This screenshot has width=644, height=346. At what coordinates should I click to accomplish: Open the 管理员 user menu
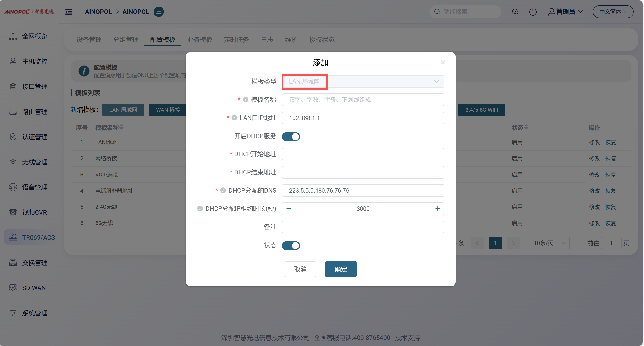[565, 12]
